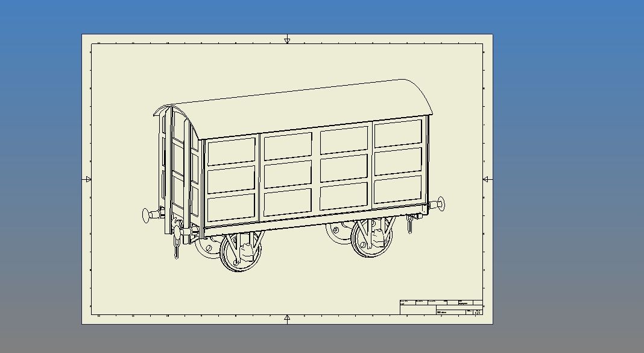This screenshot has width=644, height=353.
Task: Select the title block on the drawing sheet
Action: coord(441,307)
